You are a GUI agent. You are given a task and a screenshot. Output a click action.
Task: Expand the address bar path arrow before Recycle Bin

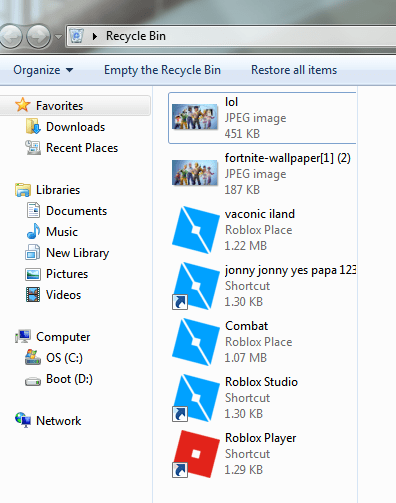(x=95, y=36)
